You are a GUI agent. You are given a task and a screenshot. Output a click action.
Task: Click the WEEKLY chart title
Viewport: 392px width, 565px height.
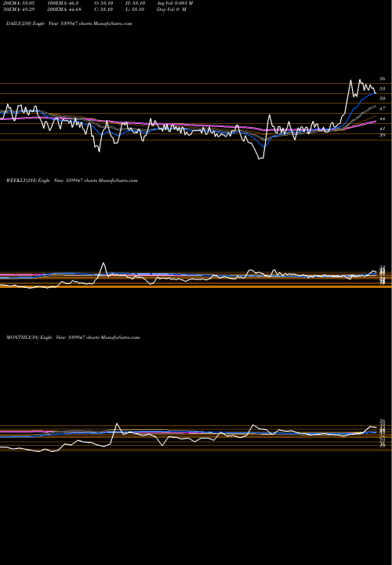tap(71, 180)
